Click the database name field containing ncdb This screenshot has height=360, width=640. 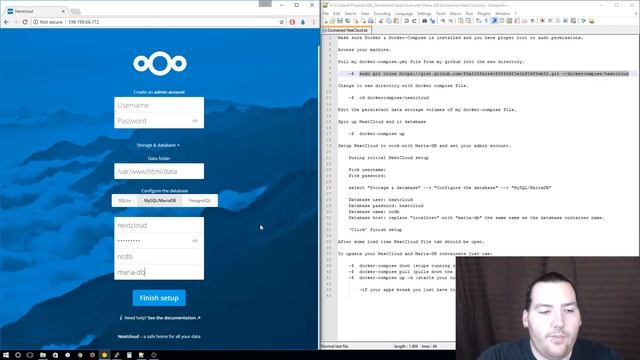[x=159, y=257]
